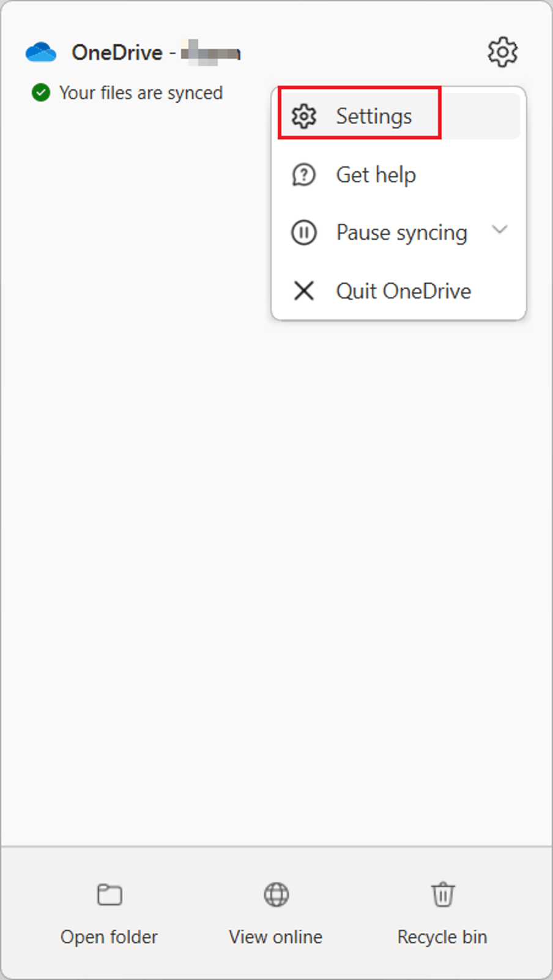Click the Open folder text label
Screen dimensions: 553x980
click(x=109, y=937)
